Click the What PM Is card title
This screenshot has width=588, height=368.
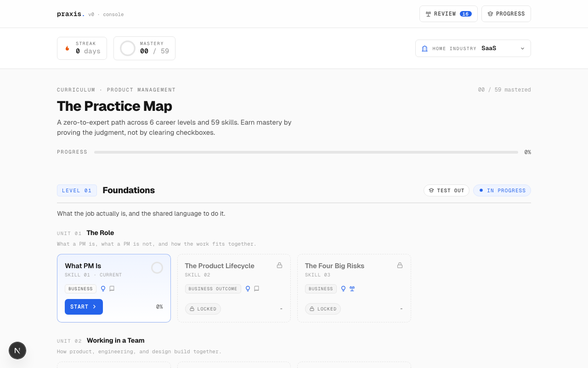point(83,266)
